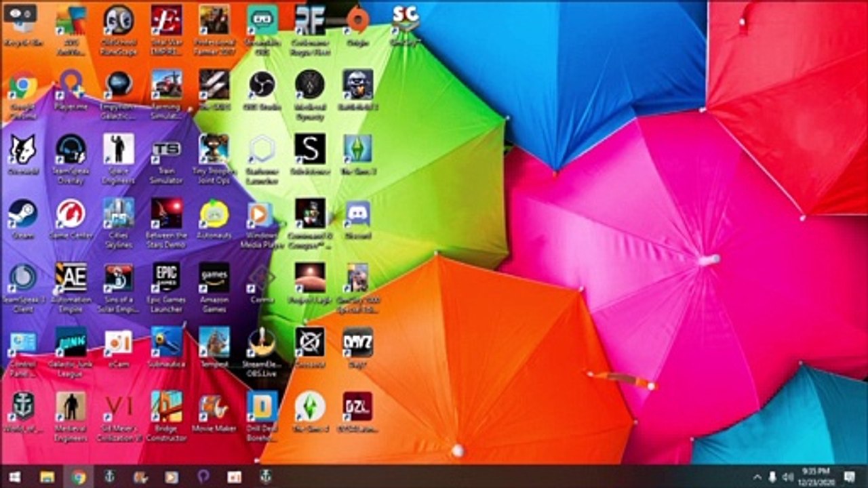Screen dimensions: 868x488
Task: Open File Explorer from the taskbar
Action: [47, 476]
